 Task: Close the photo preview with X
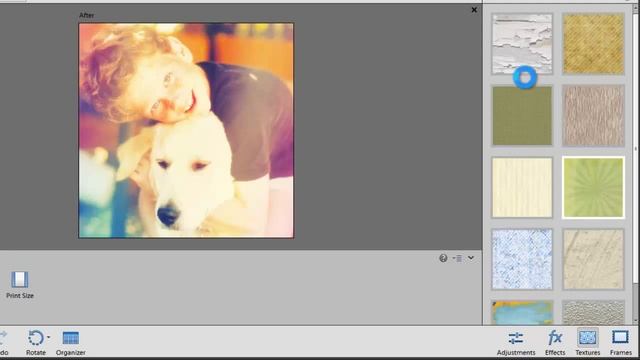point(474,10)
